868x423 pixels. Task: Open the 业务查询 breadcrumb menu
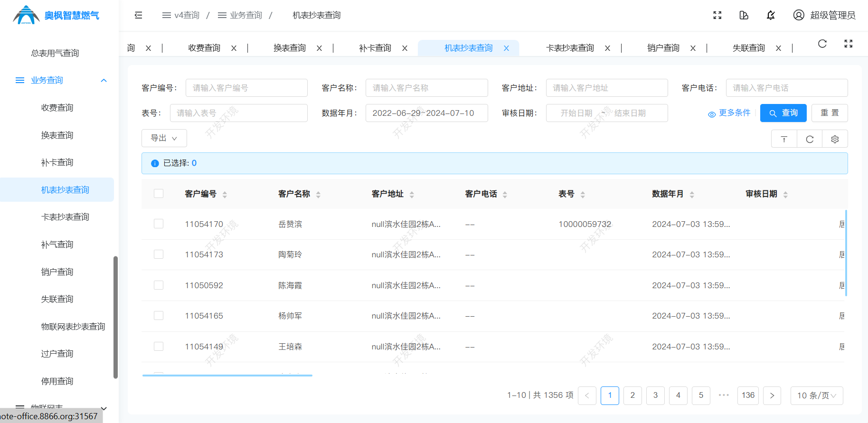(240, 15)
